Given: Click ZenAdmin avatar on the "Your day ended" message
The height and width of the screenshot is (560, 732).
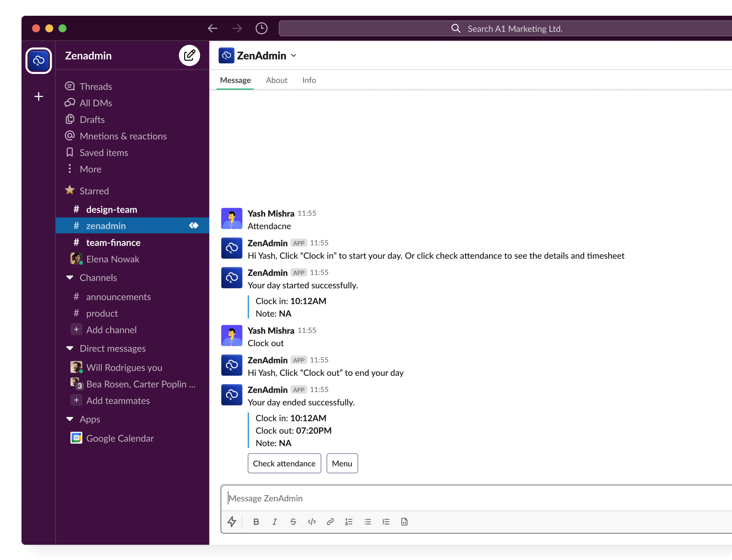Looking at the screenshot, I should [232, 395].
